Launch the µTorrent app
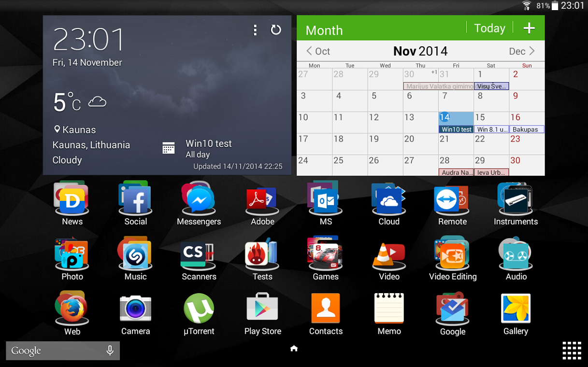 pyautogui.click(x=199, y=309)
